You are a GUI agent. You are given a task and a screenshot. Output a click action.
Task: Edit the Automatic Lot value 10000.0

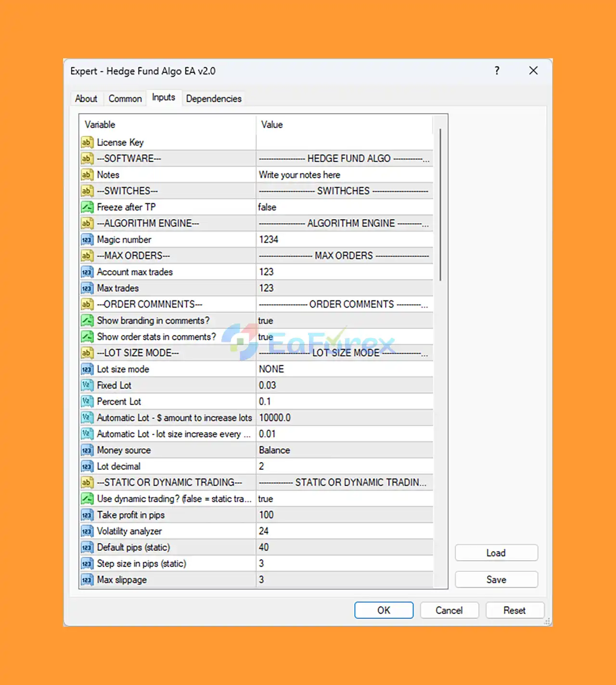(x=345, y=418)
